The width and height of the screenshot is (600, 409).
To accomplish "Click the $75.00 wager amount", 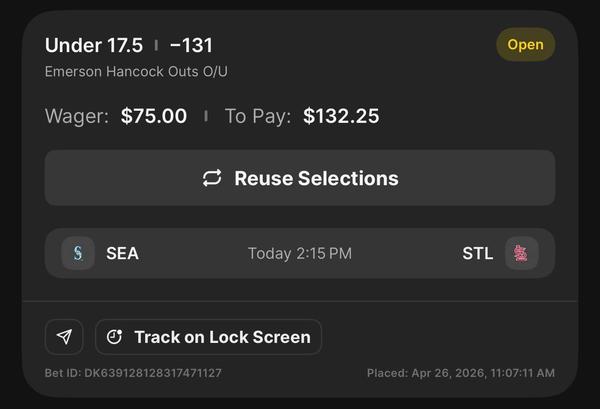I will tap(154, 116).
